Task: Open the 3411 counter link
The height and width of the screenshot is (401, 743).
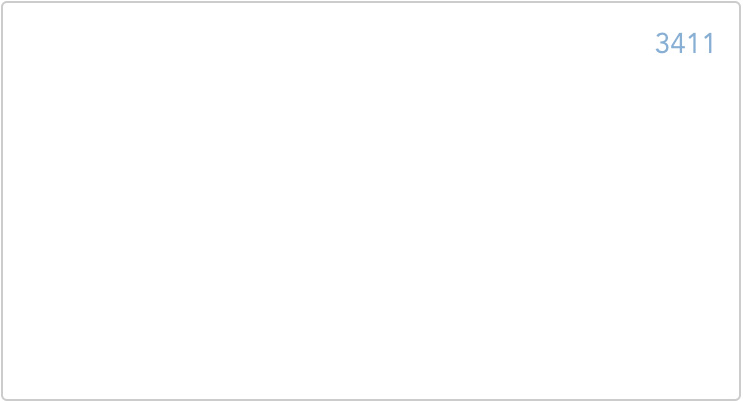Action: 685,44
